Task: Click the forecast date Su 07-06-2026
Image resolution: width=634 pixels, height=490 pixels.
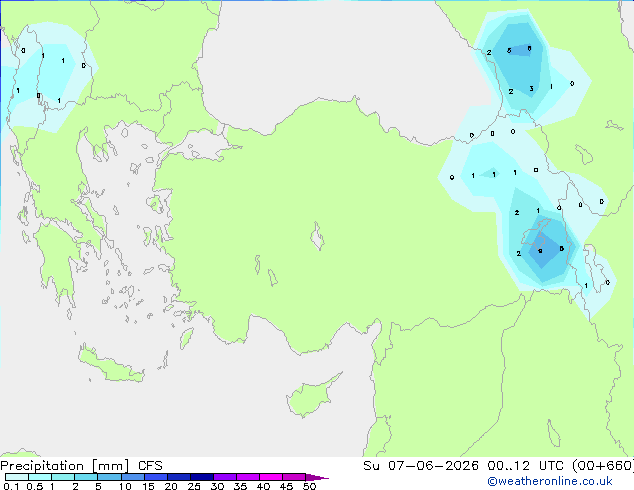Action: (x=421, y=466)
